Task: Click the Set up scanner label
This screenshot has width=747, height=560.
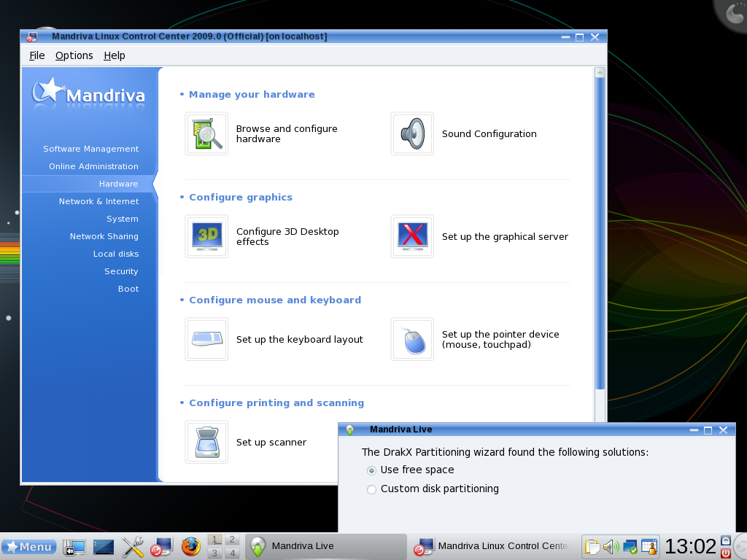Action: (x=271, y=443)
